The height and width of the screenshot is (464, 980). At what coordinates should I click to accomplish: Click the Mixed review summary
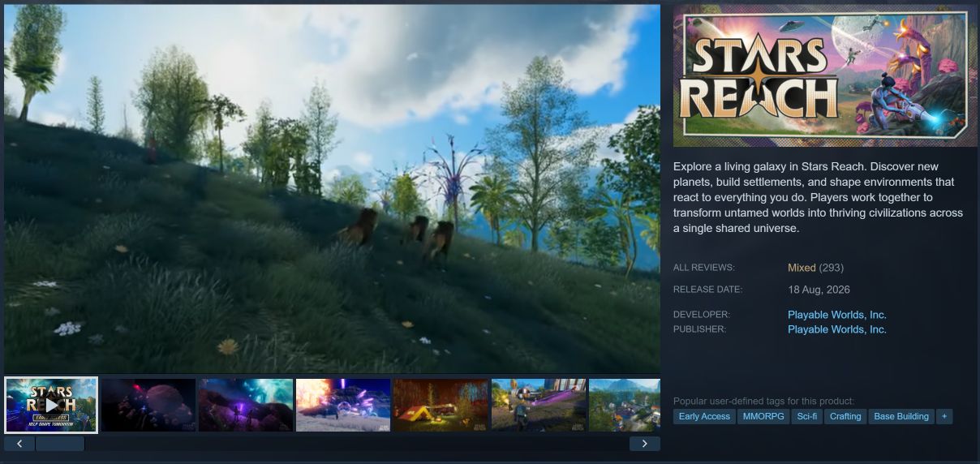[x=802, y=268]
